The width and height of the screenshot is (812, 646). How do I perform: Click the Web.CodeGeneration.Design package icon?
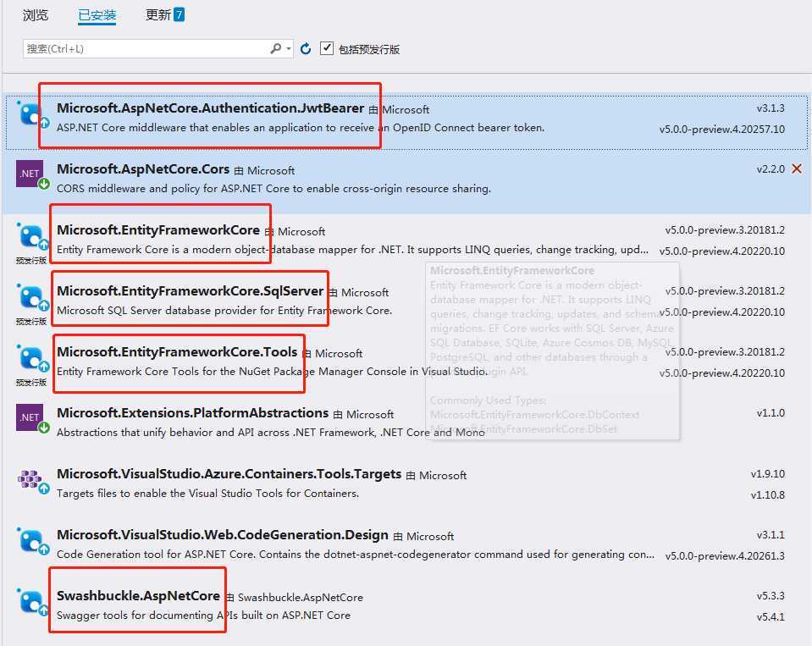33,541
